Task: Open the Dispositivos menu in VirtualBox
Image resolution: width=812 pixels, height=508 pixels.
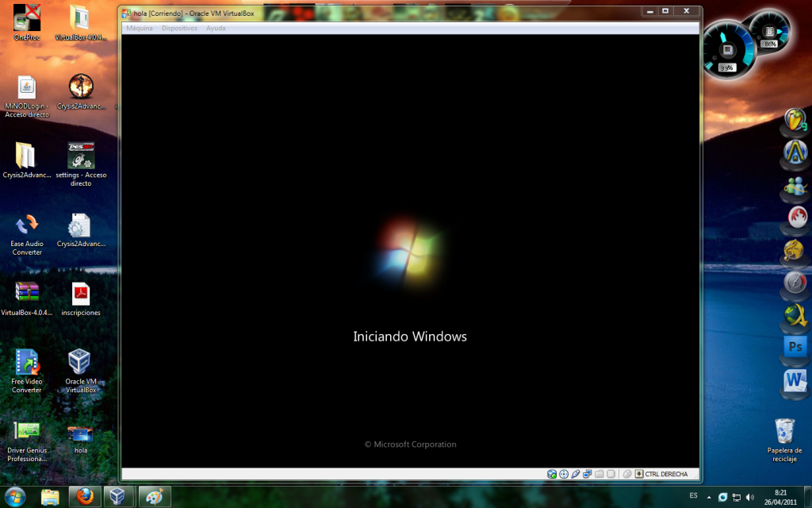Action: (179, 28)
